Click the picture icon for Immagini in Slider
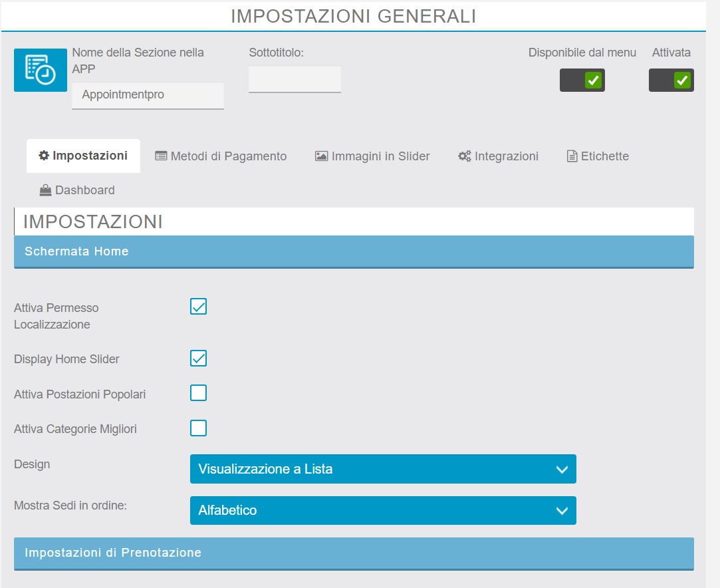The height and width of the screenshot is (588, 720). click(x=321, y=156)
